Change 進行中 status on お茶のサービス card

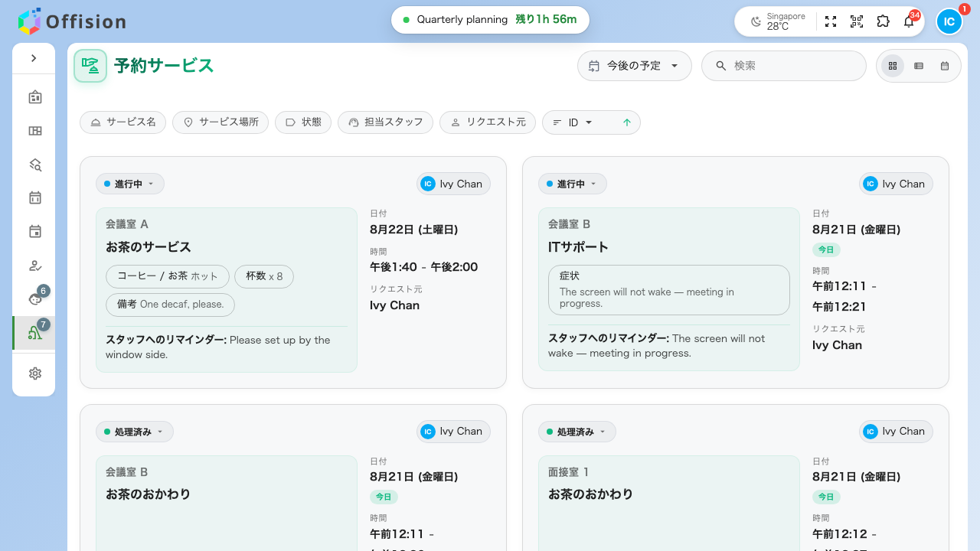130,184
